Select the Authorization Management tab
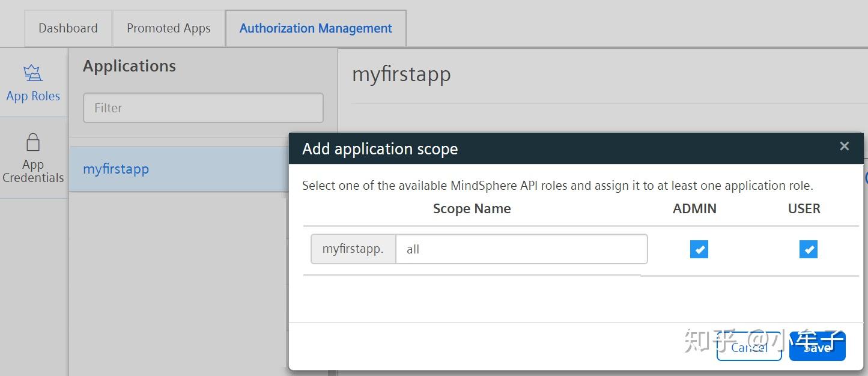868x376 pixels. 315,28
